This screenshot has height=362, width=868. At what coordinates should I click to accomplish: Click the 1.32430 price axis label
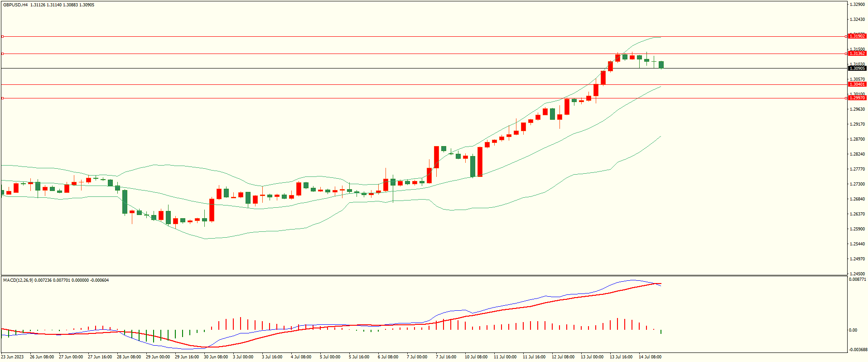857,20
